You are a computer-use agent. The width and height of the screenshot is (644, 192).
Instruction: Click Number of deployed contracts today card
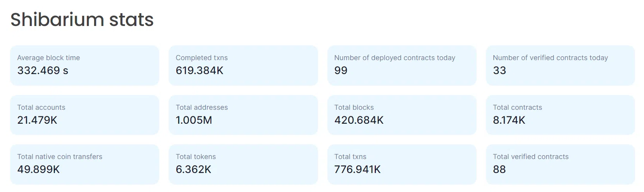pos(402,66)
